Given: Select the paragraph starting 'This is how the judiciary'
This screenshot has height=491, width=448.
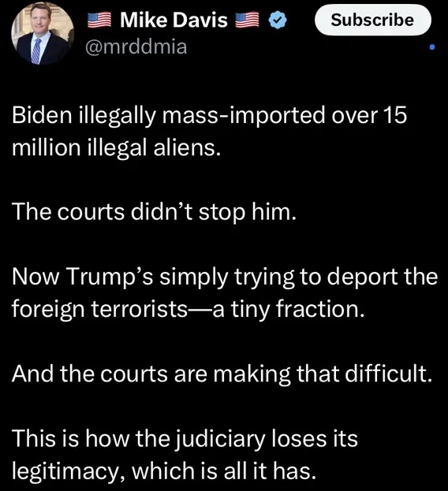Looking at the screenshot, I should (x=185, y=455).
